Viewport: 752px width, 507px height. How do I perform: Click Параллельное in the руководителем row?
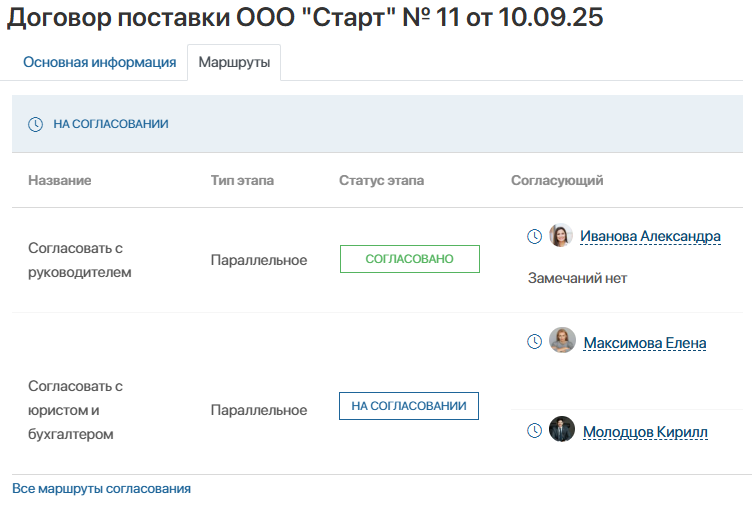point(259,260)
